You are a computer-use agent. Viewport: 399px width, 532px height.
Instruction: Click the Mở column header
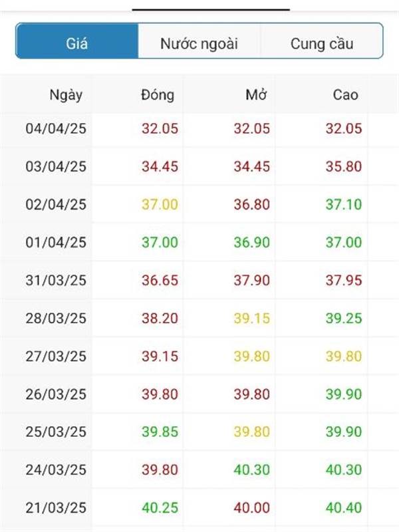point(256,94)
